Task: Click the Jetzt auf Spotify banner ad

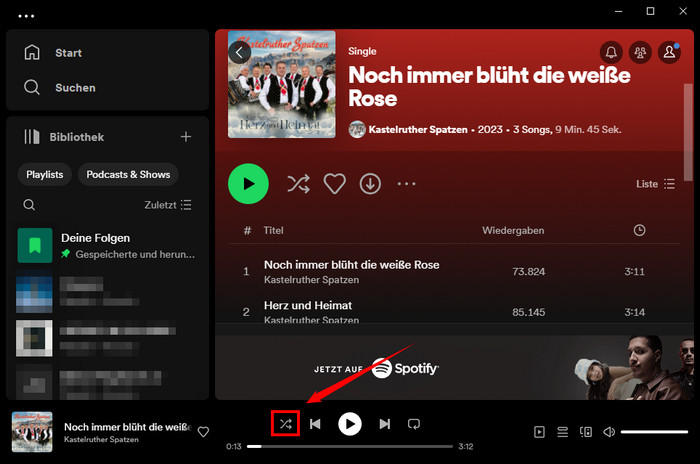Action: [454, 368]
